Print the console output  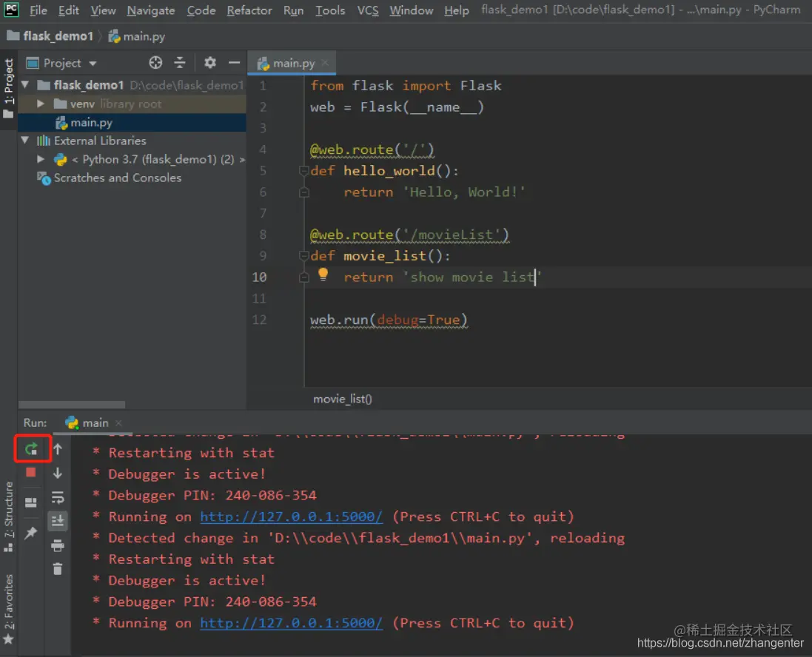(x=58, y=545)
